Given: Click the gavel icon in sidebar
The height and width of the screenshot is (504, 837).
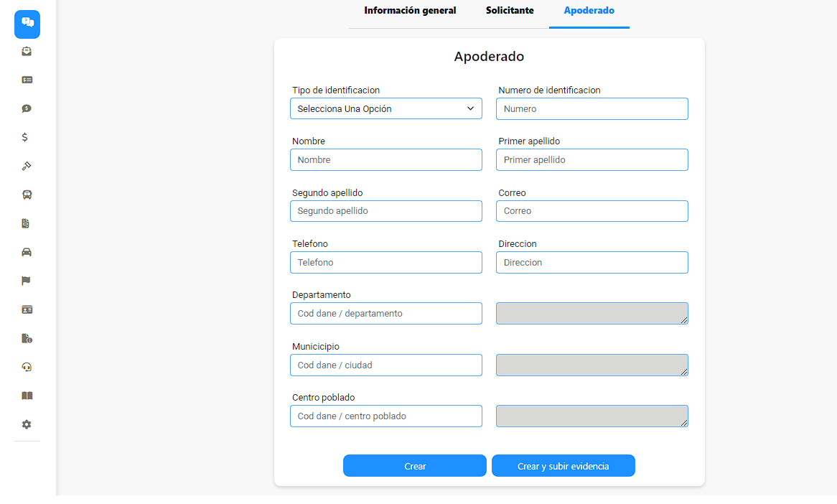Looking at the screenshot, I should 27,166.
